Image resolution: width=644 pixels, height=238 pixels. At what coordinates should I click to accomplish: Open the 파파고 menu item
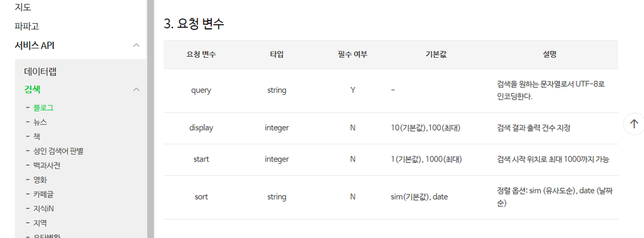(x=26, y=26)
